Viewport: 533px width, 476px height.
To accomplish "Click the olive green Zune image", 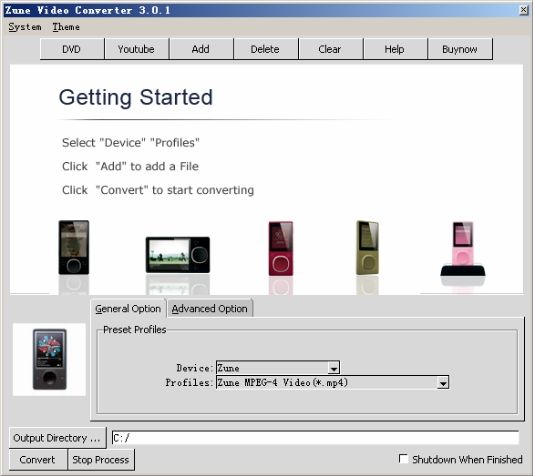I will [x=367, y=248].
